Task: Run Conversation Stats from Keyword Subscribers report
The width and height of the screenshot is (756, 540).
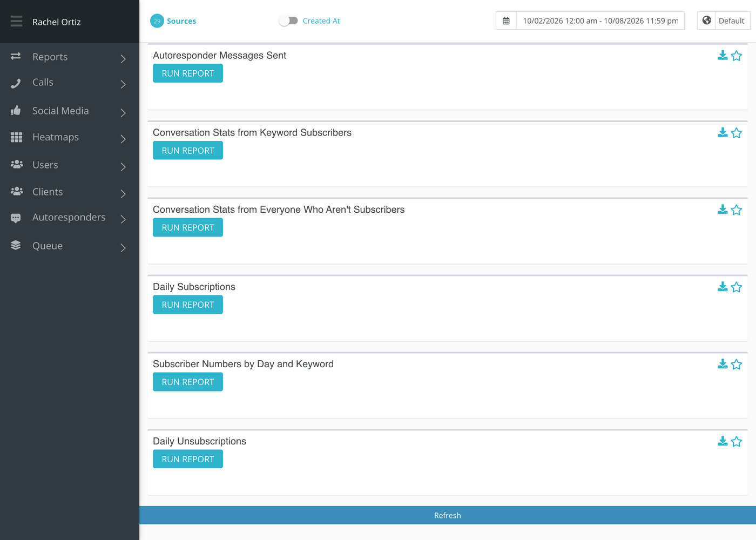Action: 188,151
